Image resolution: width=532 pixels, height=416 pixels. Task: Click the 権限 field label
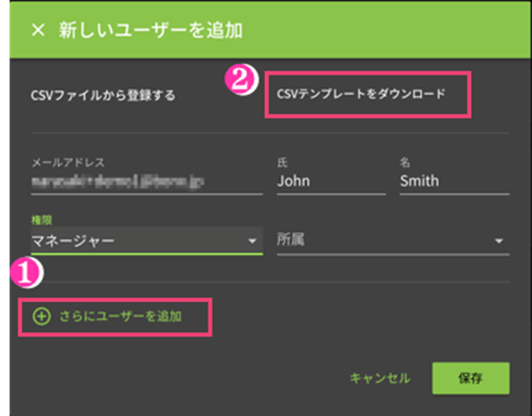point(41,220)
